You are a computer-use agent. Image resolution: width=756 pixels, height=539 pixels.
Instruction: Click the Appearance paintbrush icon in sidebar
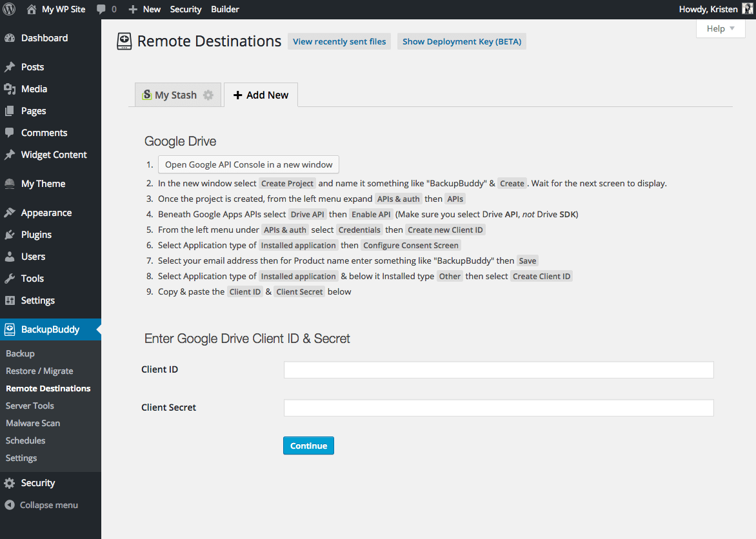coord(10,213)
